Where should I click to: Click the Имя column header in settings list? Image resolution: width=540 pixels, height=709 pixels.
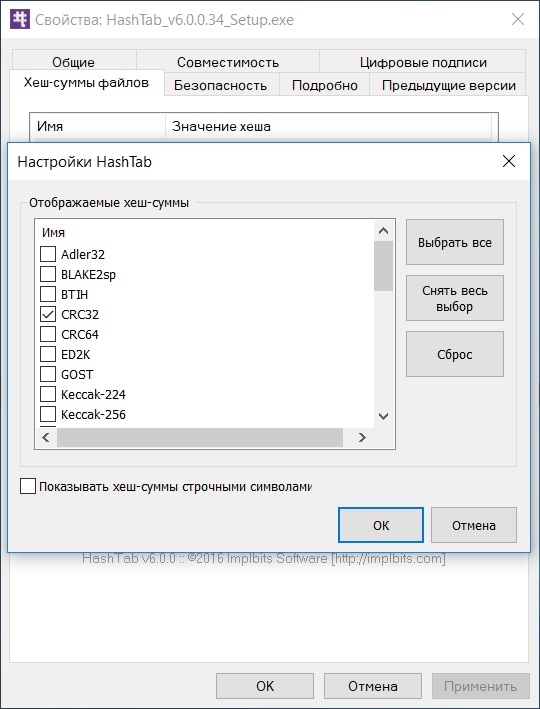coord(53,232)
